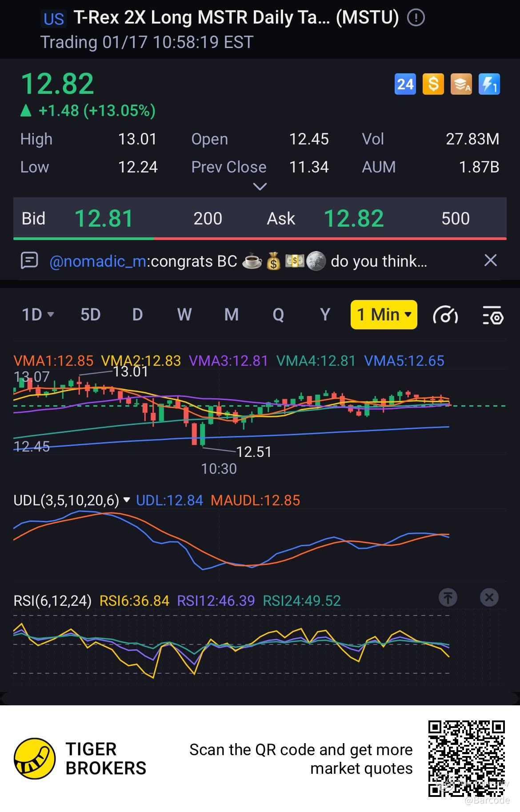
Task: Tap the Vol 27.83M value
Action: click(x=472, y=139)
